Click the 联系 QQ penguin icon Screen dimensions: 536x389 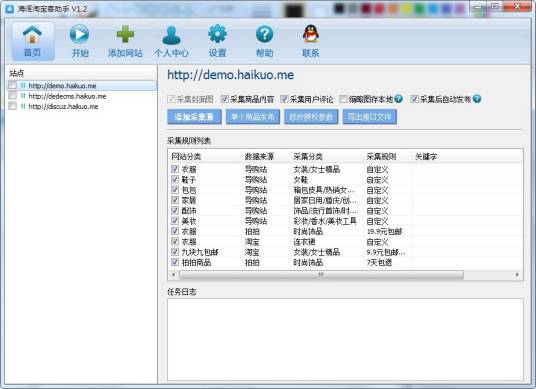(x=311, y=34)
